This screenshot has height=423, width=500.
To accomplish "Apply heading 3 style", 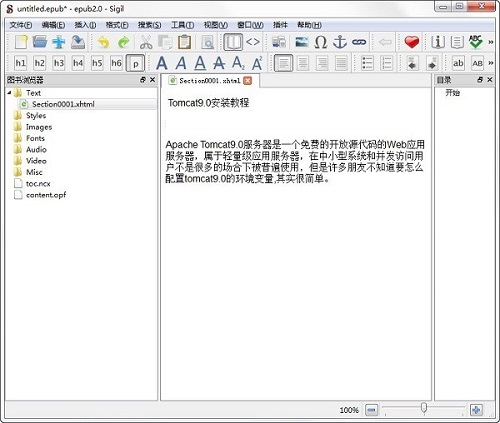I will point(59,63).
